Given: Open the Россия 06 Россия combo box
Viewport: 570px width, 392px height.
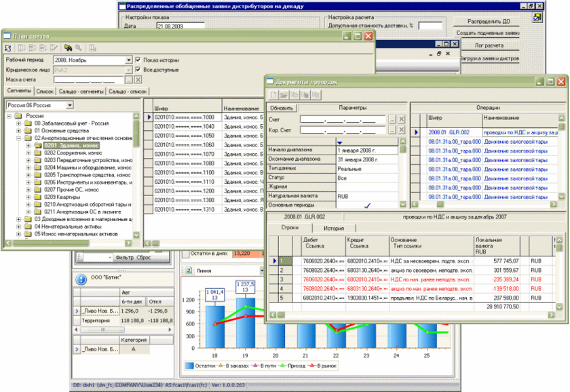Looking at the screenshot, I should click(x=69, y=106).
